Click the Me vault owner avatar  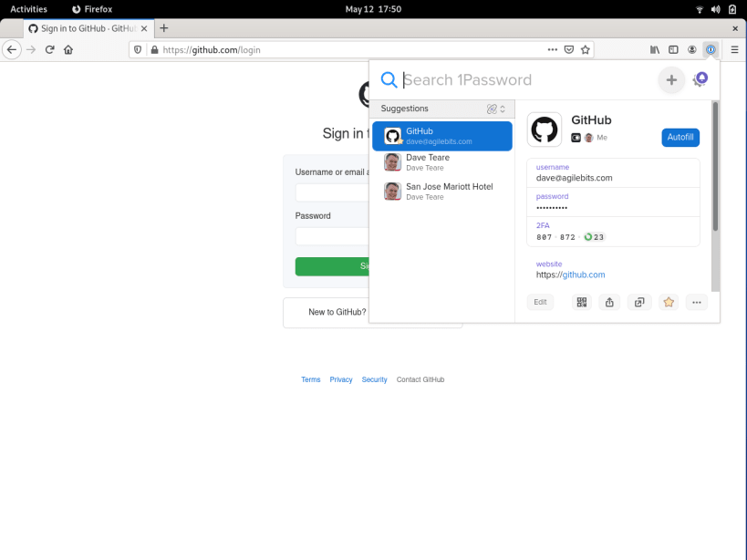click(589, 138)
